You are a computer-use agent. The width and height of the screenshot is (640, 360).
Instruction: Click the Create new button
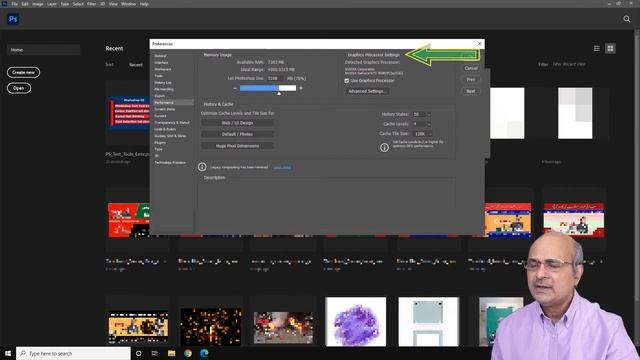(x=23, y=72)
